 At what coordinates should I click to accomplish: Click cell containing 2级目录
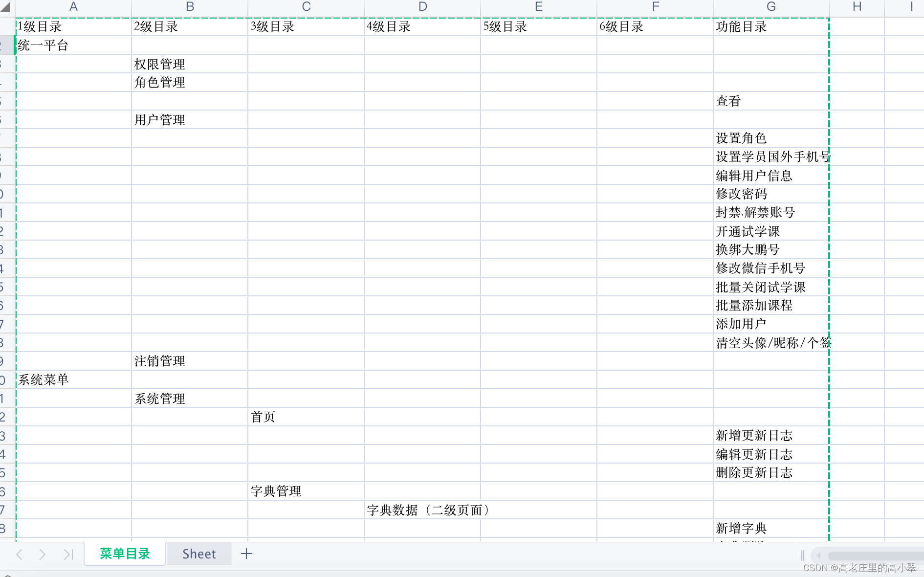point(190,27)
